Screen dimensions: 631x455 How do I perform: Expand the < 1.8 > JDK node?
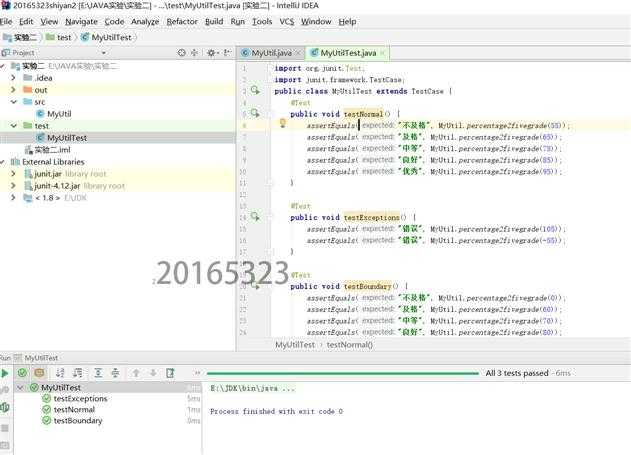[13, 198]
